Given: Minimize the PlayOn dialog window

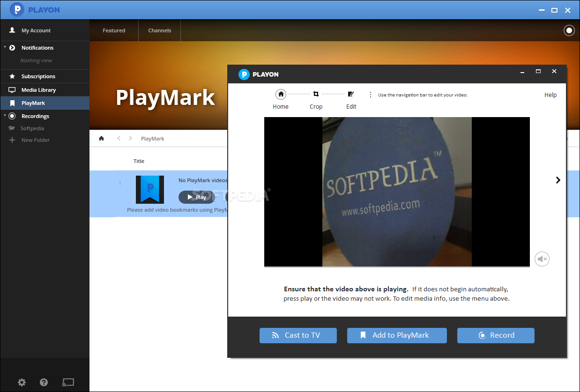Looking at the screenshot, I should (x=522, y=72).
